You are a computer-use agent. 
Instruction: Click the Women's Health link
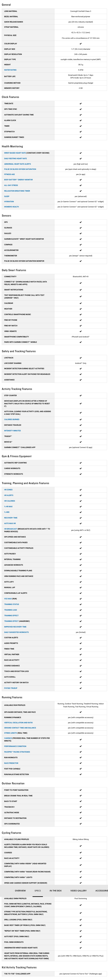click(11, 207)
